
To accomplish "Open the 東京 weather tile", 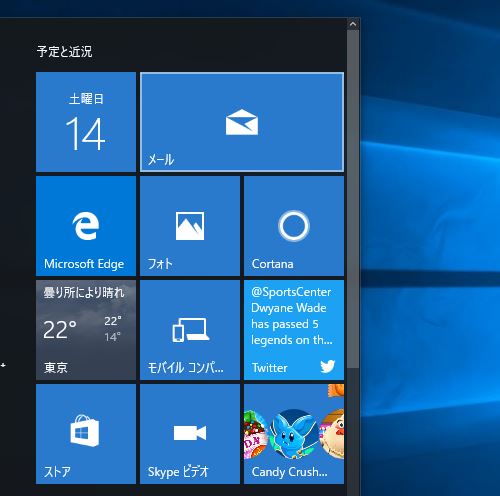I will (x=86, y=330).
